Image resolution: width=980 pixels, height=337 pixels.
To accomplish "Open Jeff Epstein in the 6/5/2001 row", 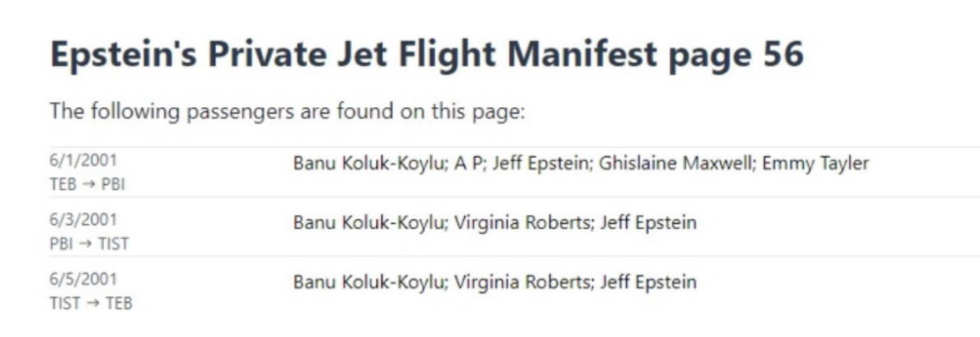I will (x=648, y=282).
